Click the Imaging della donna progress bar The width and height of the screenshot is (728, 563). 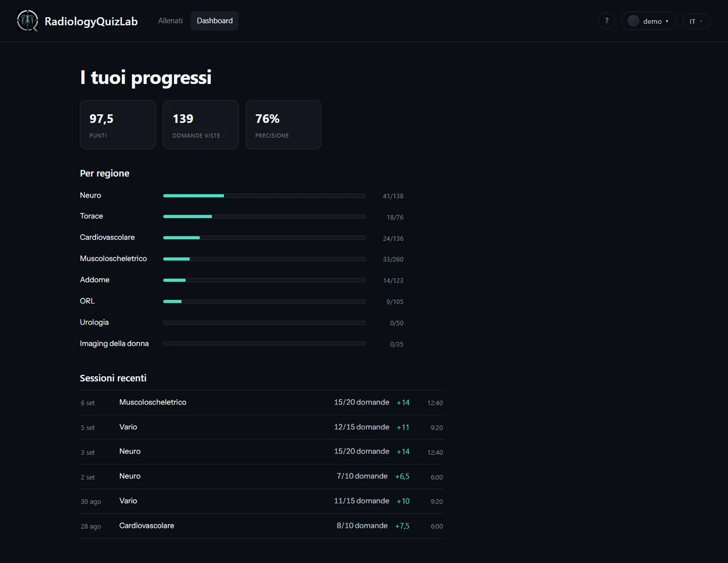[x=264, y=343]
